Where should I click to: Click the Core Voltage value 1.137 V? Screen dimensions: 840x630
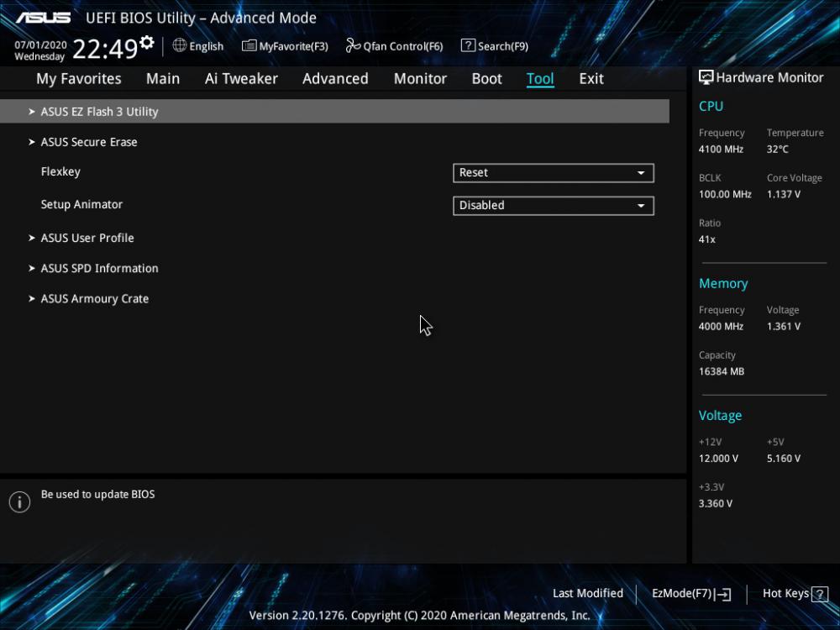click(783, 195)
